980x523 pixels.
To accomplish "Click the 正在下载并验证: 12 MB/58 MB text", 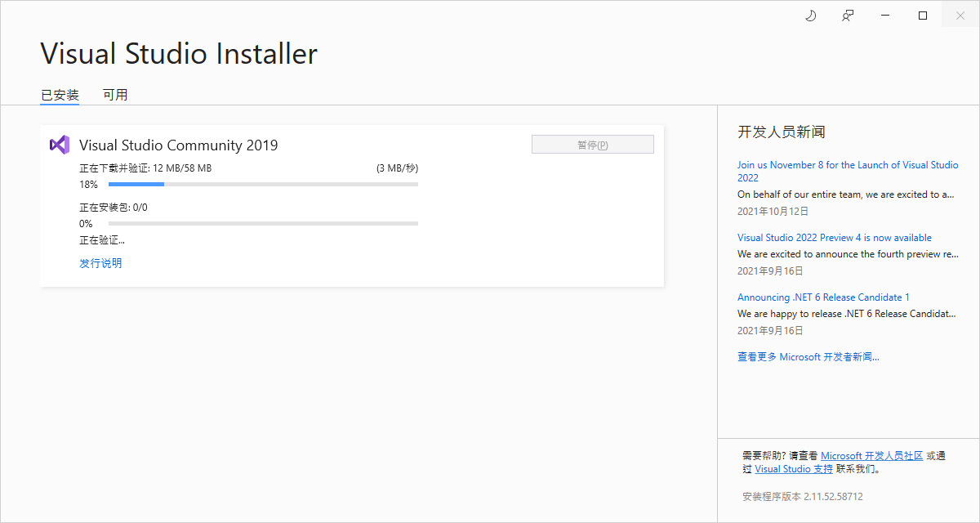I will pyautogui.click(x=145, y=168).
